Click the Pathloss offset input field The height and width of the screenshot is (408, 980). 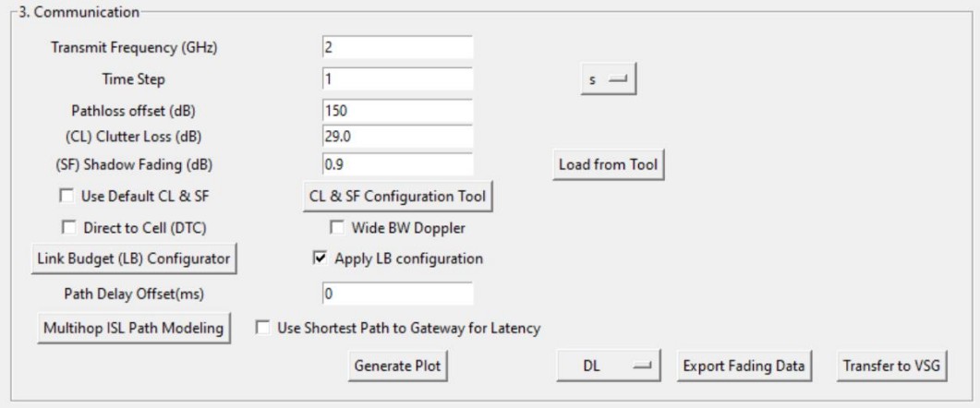pos(397,111)
